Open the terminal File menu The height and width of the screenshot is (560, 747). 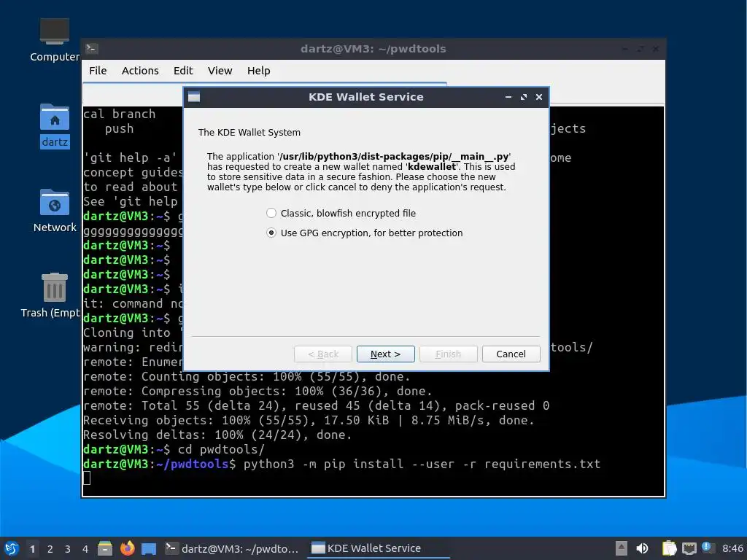[98, 71]
